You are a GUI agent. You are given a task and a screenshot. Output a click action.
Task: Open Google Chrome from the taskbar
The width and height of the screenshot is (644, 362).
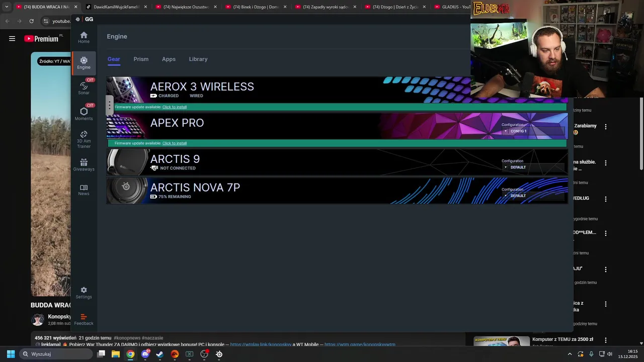click(x=130, y=354)
